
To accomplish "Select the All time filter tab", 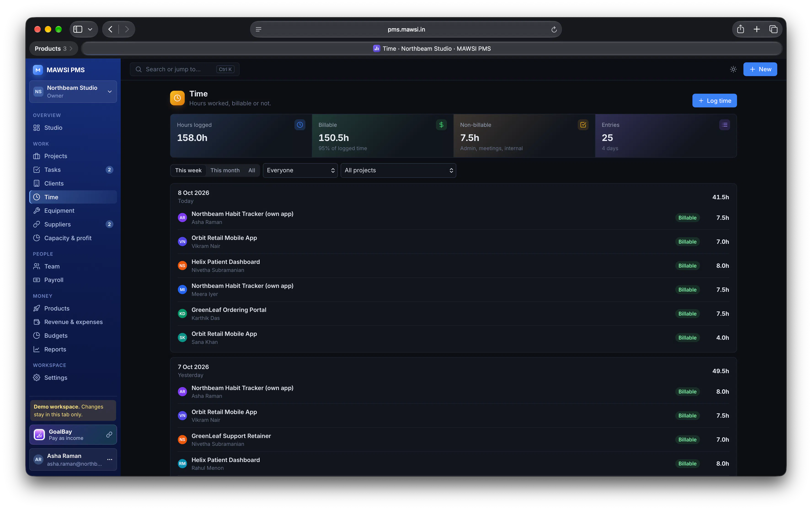I will (251, 170).
